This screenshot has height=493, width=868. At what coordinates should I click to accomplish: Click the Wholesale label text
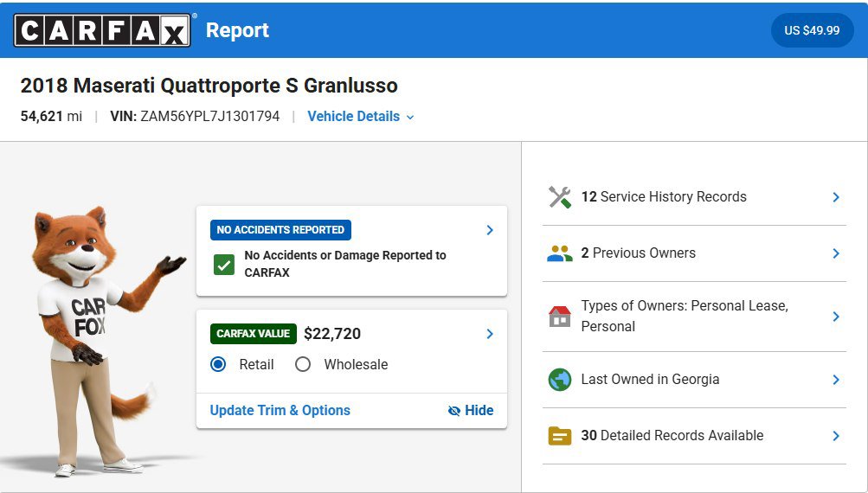pos(356,365)
